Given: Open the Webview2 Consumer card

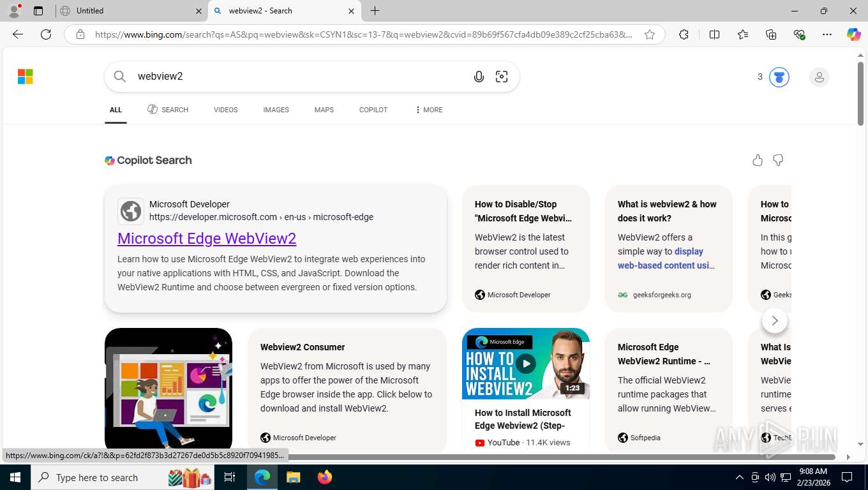Looking at the screenshot, I should pyautogui.click(x=347, y=390).
